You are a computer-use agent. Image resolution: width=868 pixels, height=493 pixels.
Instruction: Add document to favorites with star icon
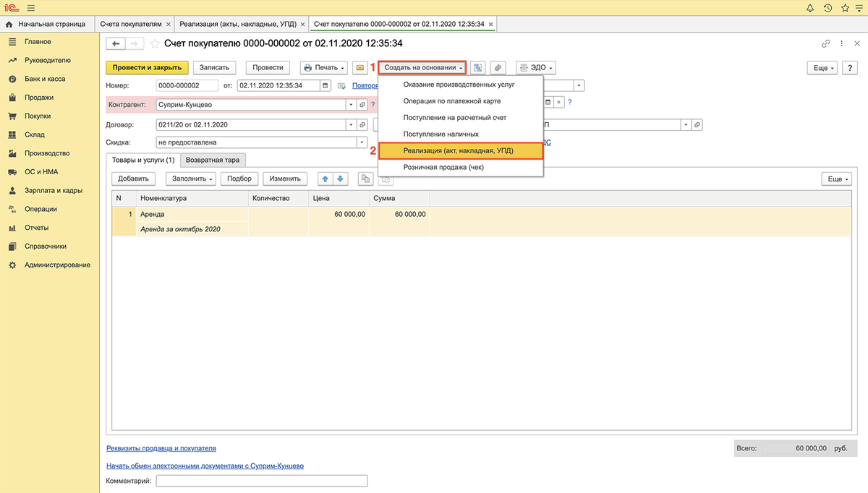click(154, 43)
